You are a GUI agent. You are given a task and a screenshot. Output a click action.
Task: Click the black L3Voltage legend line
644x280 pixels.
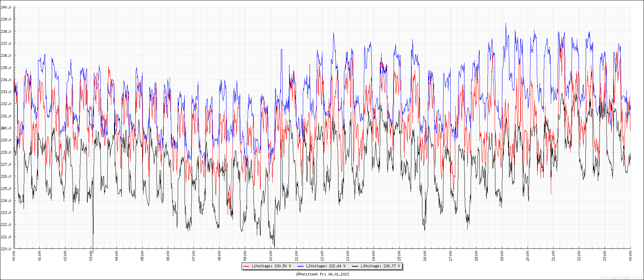point(355,266)
